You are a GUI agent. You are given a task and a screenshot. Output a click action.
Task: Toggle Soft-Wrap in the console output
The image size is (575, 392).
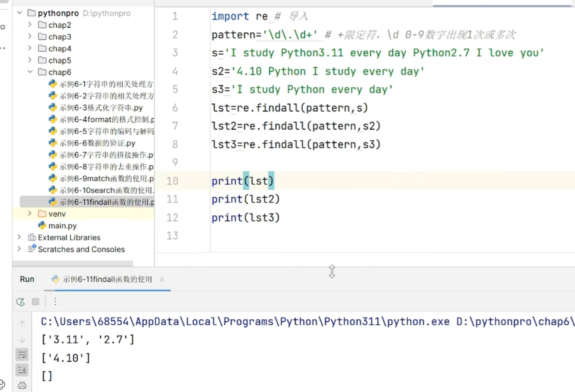[22, 355]
